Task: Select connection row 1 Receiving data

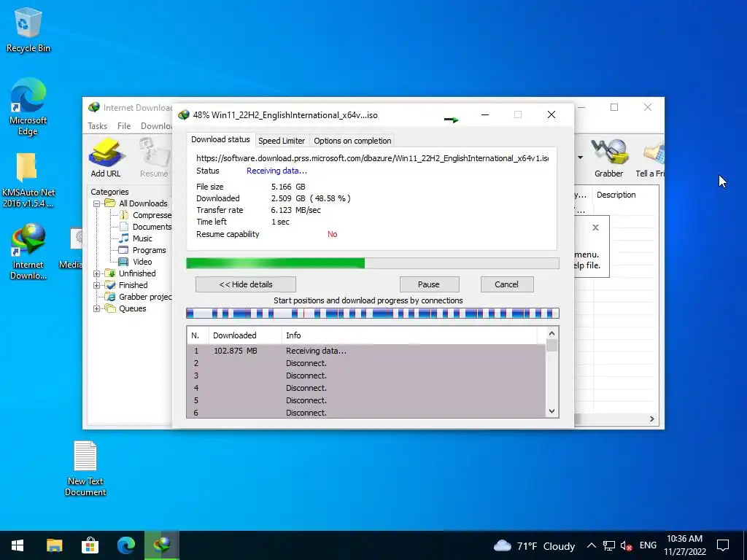Action: click(x=366, y=351)
